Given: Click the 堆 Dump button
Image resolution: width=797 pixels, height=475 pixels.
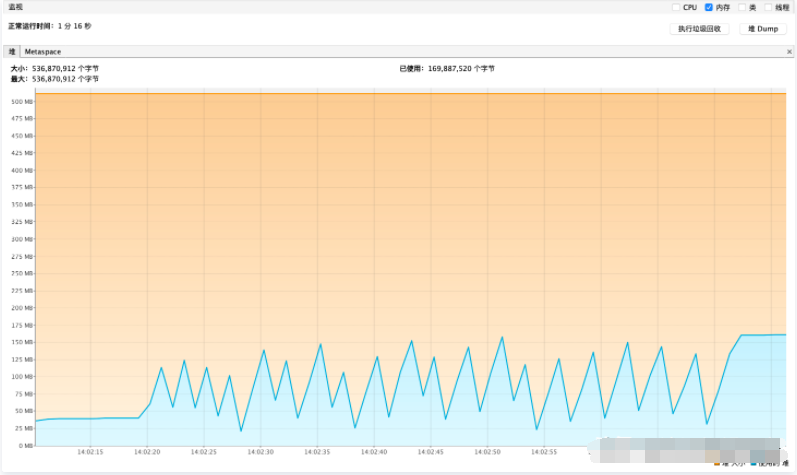Looking at the screenshot, I should (763, 29).
